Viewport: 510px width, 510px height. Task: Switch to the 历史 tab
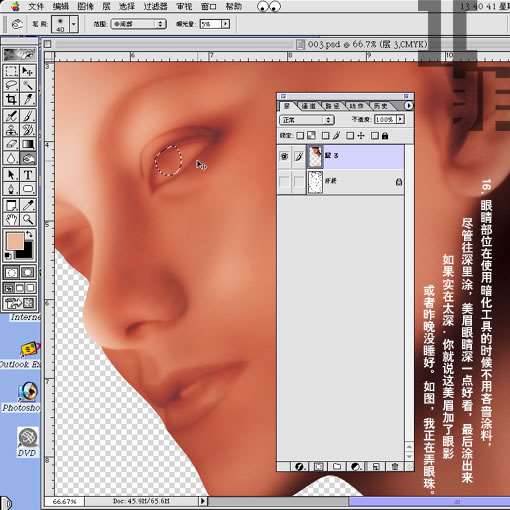point(380,106)
